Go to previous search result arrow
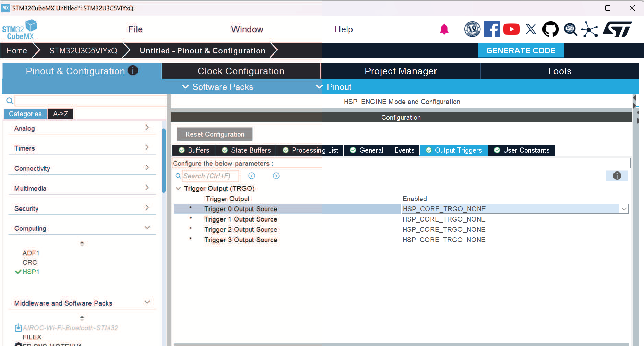 pos(252,176)
